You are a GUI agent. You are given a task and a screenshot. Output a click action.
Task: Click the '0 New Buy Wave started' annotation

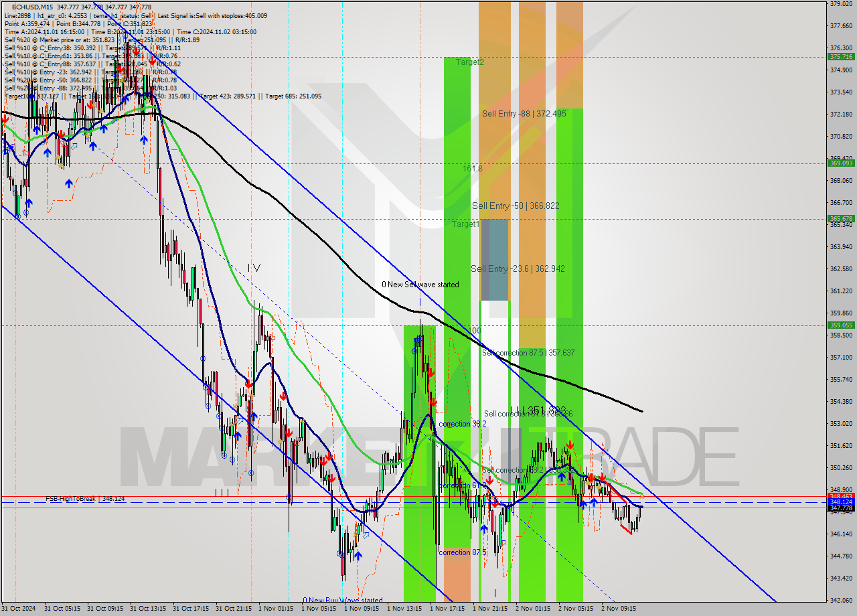(x=343, y=601)
